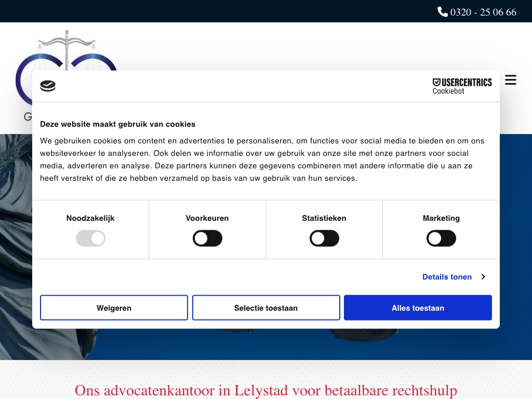Expand cookie details via Details tonen
The width and height of the screenshot is (532, 399).
447,277
